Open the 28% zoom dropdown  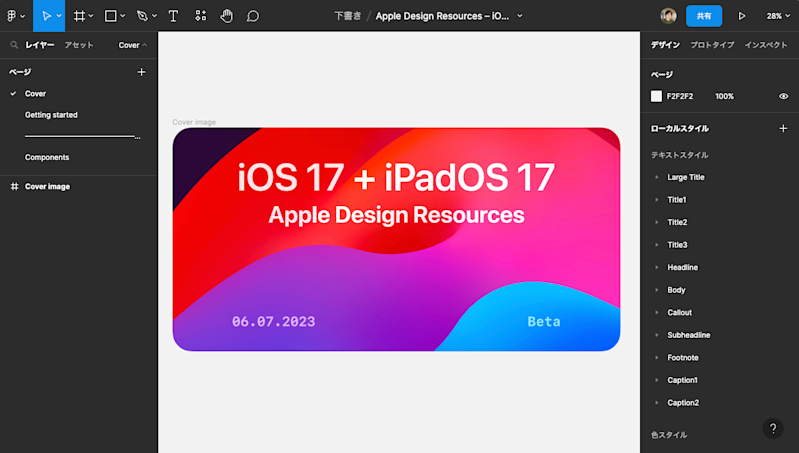tap(778, 16)
